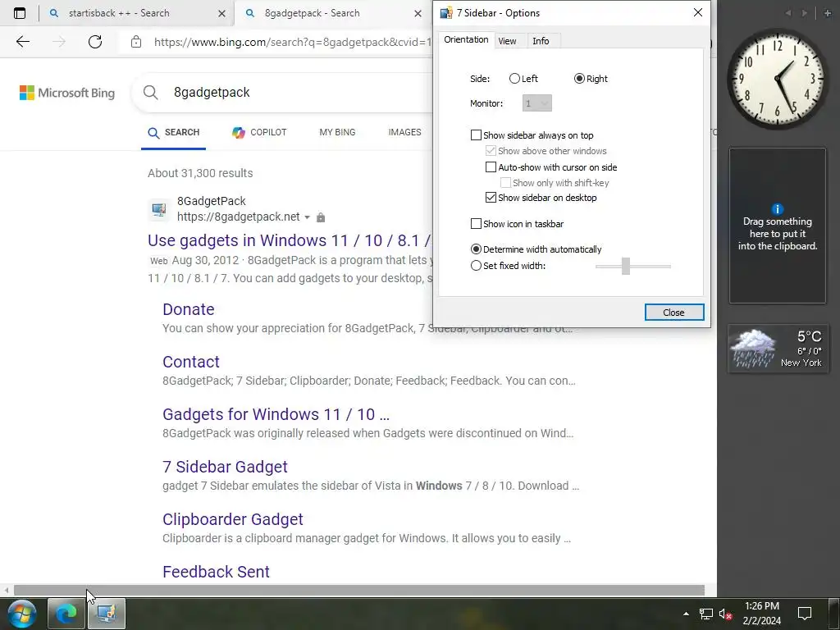Toggle Auto-show with cursor on side
The width and height of the screenshot is (840, 630).
[x=491, y=167]
